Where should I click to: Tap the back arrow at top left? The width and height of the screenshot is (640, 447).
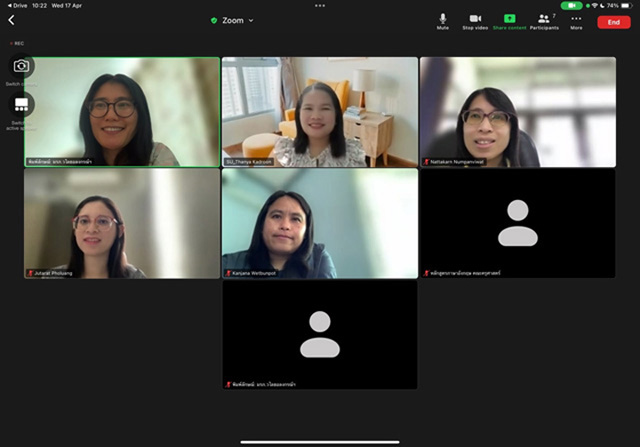pos(12,20)
